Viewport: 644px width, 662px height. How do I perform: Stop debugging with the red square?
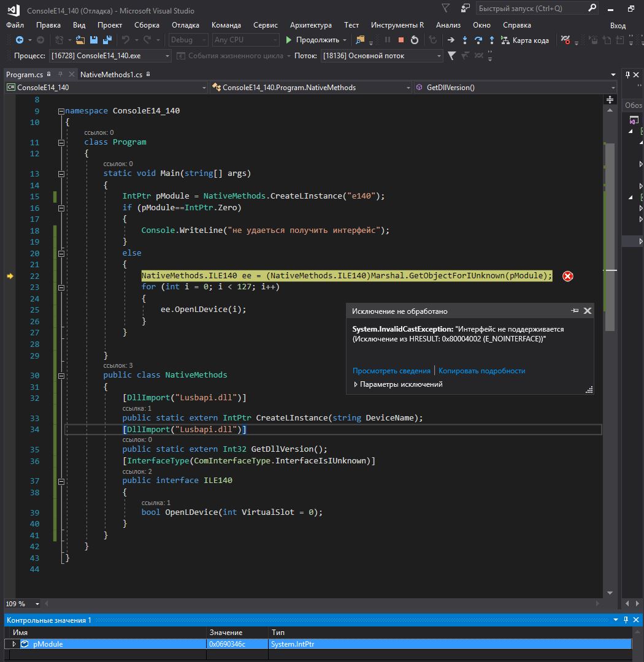click(401, 40)
